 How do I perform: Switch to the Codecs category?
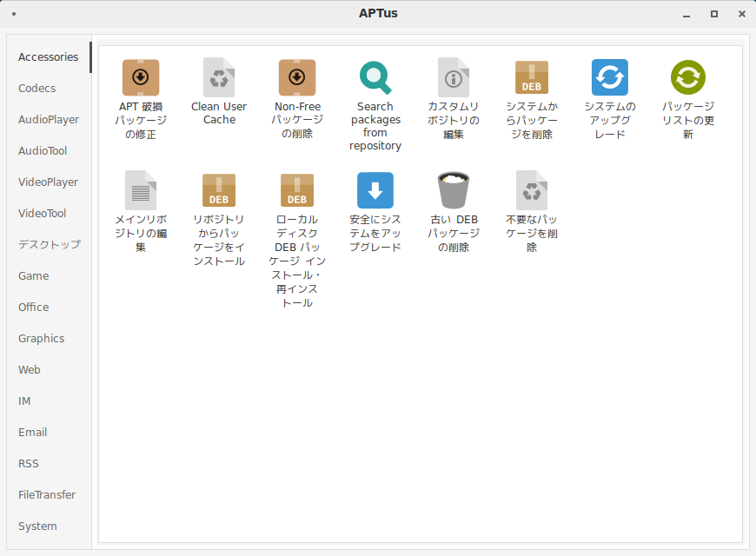tap(48, 89)
